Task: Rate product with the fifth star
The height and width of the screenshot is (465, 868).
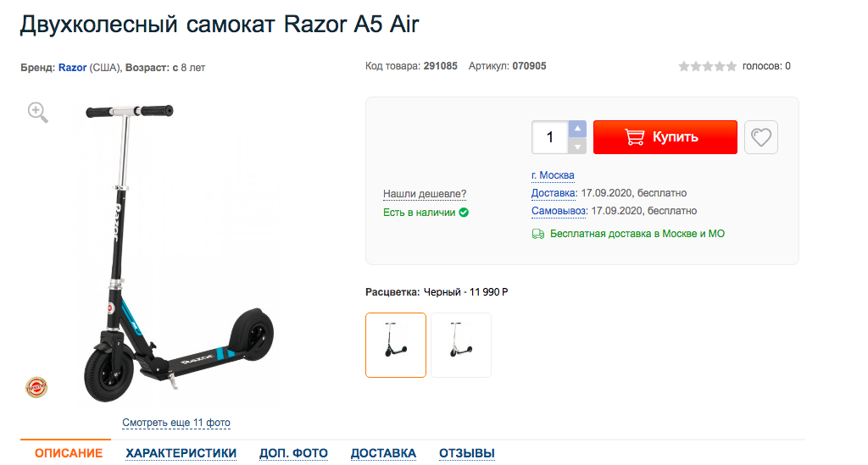Action: click(732, 66)
